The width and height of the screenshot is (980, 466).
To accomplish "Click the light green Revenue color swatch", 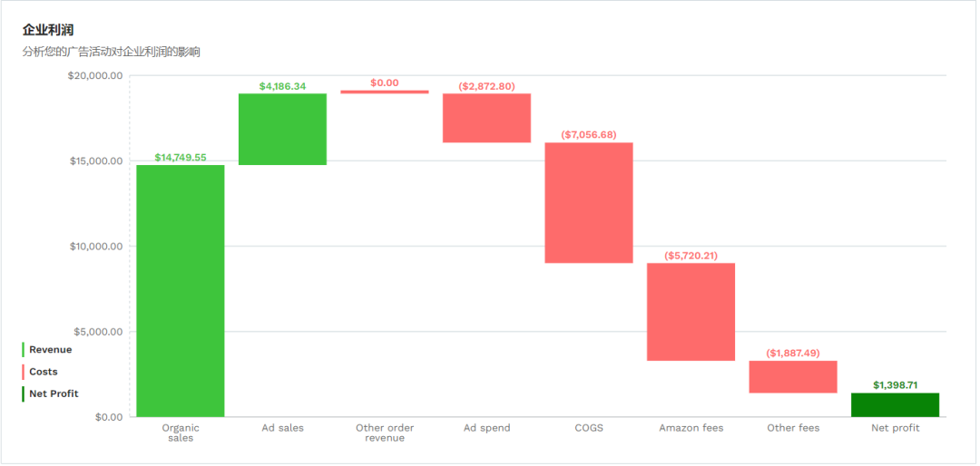I will coord(24,350).
